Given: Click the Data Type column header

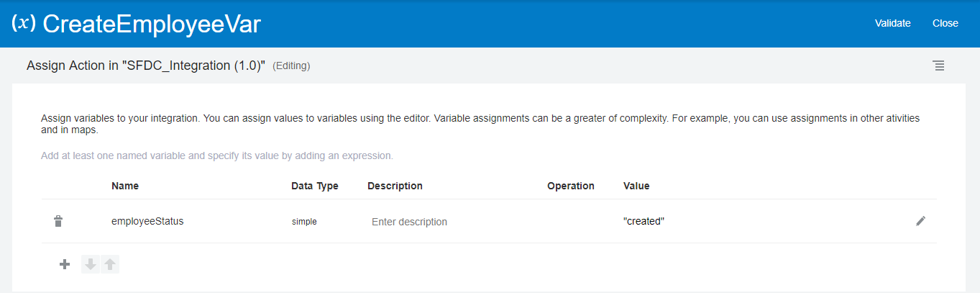Looking at the screenshot, I should tap(314, 186).
